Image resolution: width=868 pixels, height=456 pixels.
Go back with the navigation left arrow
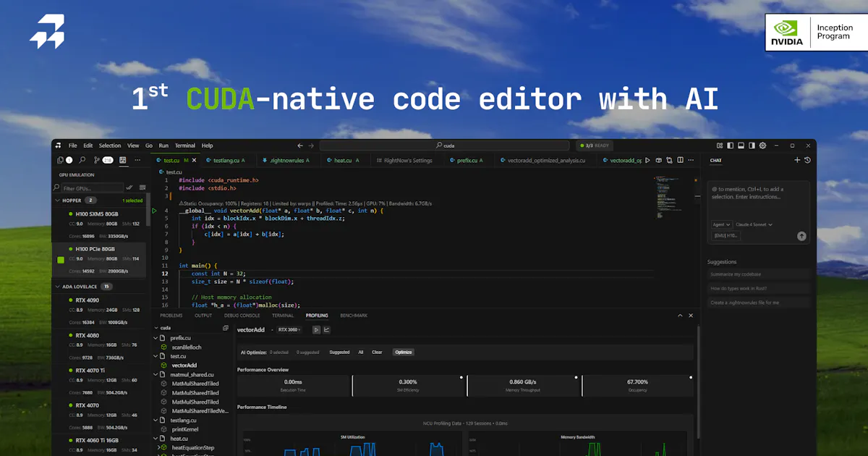(x=300, y=145)
